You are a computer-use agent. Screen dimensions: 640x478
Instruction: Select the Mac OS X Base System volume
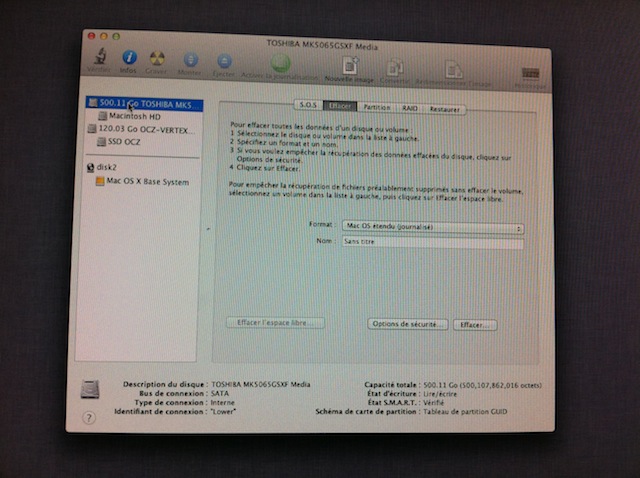click(x=142, y=181)
